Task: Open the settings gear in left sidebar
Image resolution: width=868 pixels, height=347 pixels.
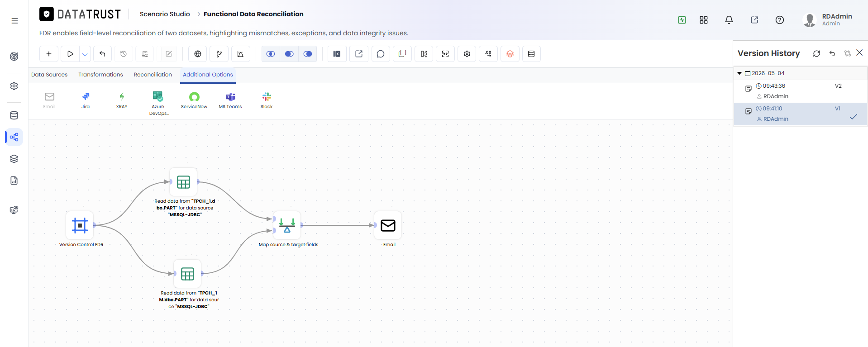Action: [x=14, y=86]
